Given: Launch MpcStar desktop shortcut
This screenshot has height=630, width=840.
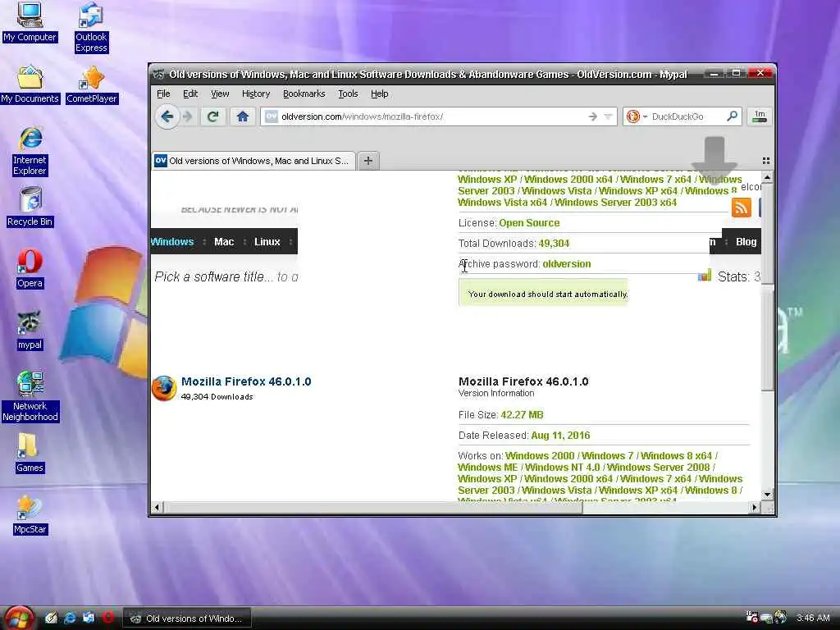Looking at the screenshot, I should click(x=30, y=515).
